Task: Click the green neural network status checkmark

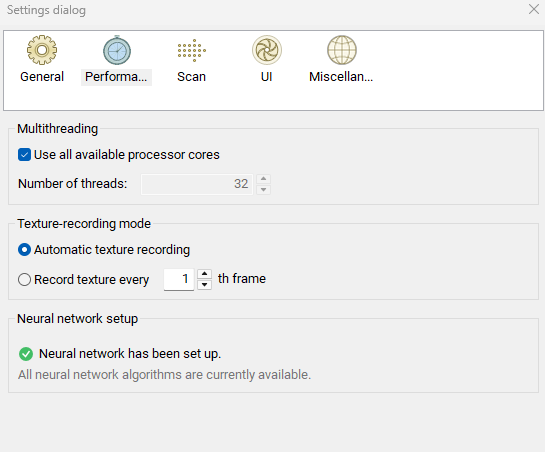Action: click(26, 354)
